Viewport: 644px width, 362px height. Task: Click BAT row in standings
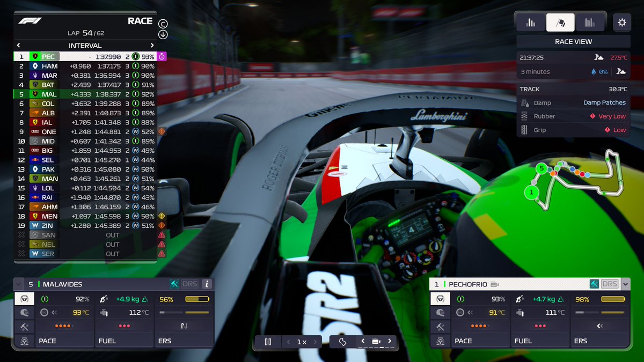(85, 85)
